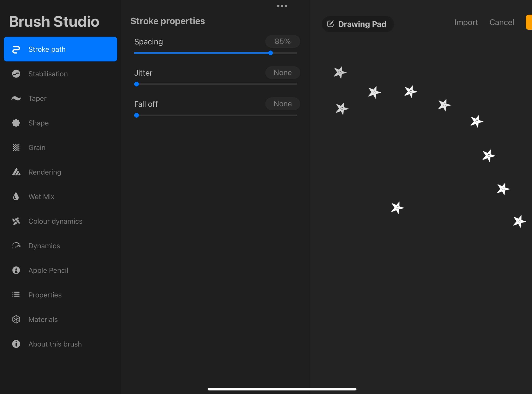The height and width of the screenshot is (394, 532).
Task: Click the Jitter value field showing None
Action: (283, 72)
